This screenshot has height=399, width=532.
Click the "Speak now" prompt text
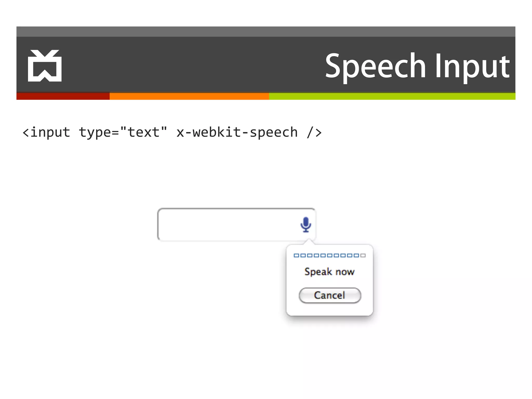click(329, 272)
